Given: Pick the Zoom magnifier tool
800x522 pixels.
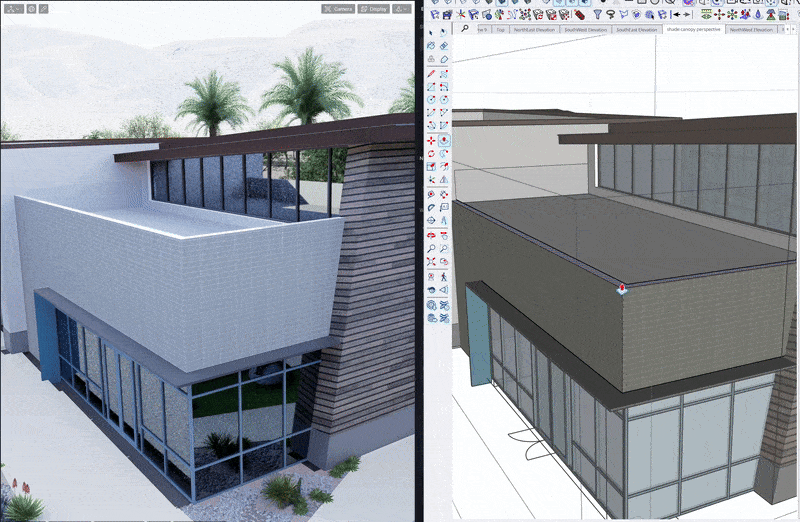Looking at the screenshot, I should tap(431, 248).
